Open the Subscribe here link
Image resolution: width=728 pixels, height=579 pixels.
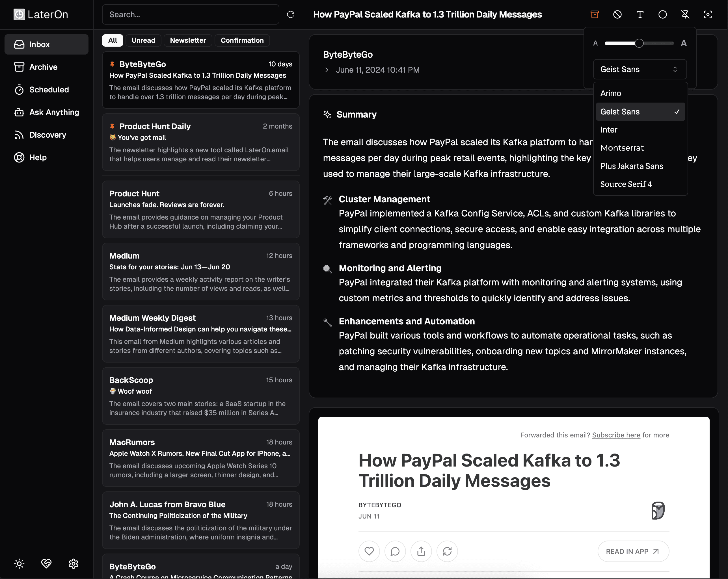616,435
